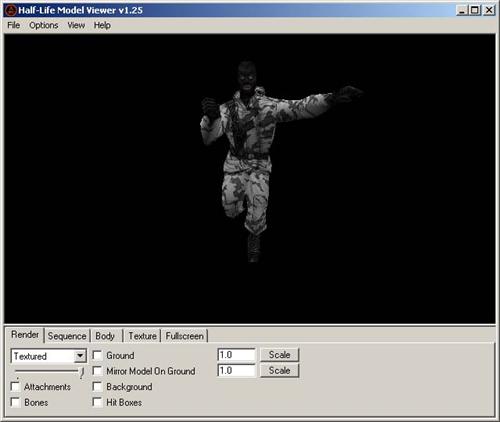The image size is (500, 422).
Task: Minimize the Model Viewer window
Action: tap(462, 10)
